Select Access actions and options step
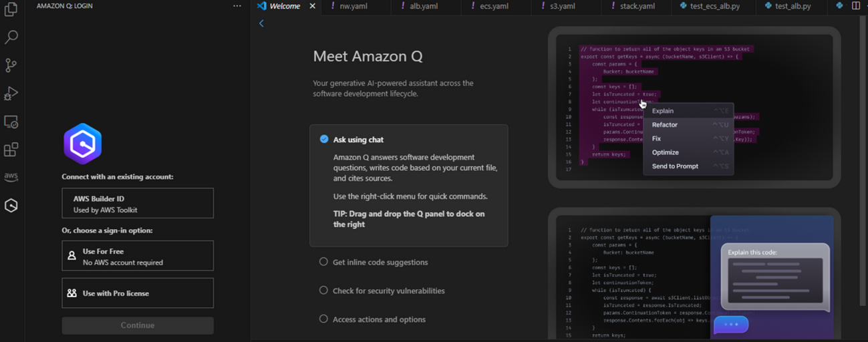 point(379,320)
